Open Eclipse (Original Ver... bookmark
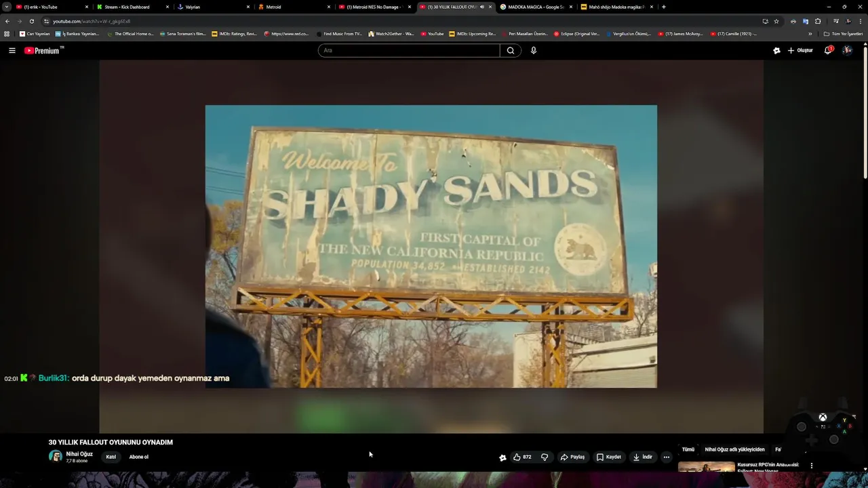The height and width of the screenshot is (488, 868). click(576, 34)
